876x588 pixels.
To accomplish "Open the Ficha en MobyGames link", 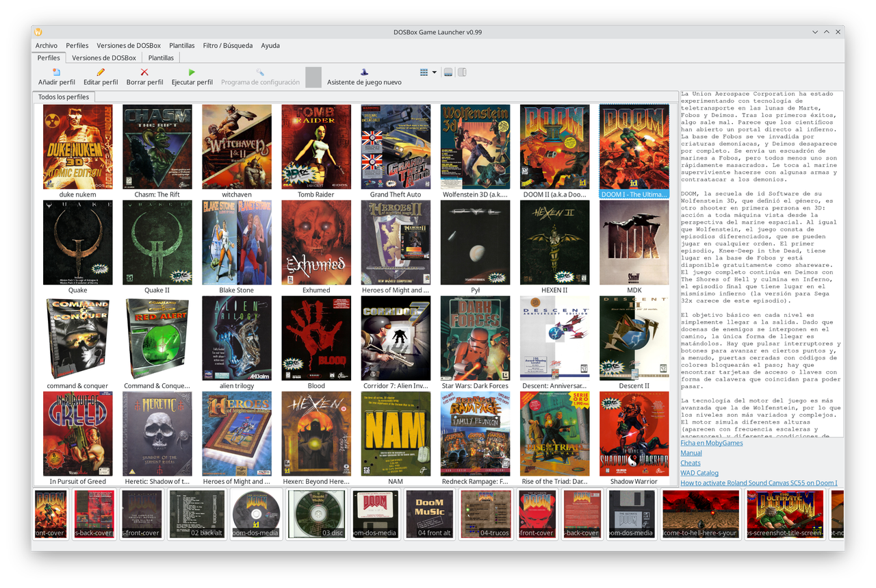I will coord(712,443).
